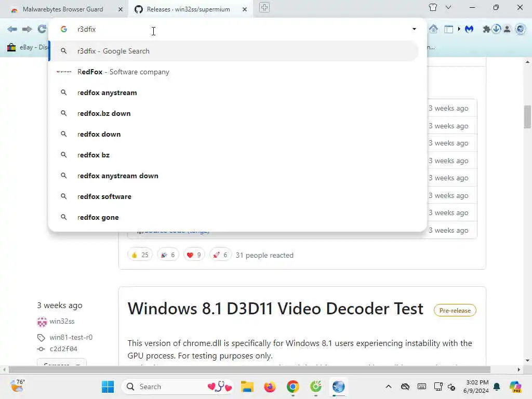Select the Releases win32ss/supermium tab

188,9
